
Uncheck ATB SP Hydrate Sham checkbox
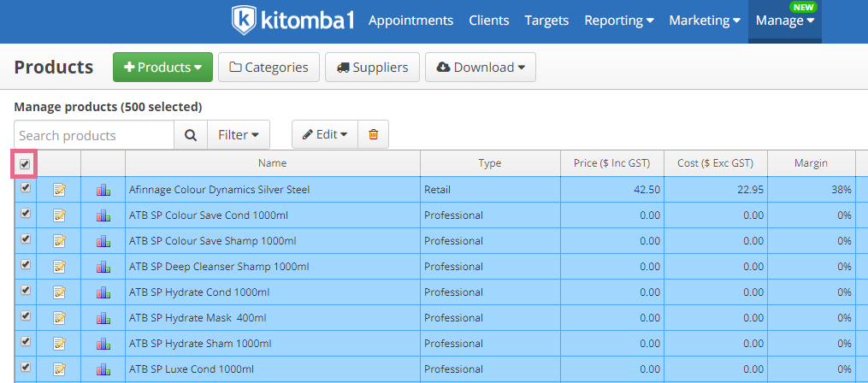click(x=25, y=341)
